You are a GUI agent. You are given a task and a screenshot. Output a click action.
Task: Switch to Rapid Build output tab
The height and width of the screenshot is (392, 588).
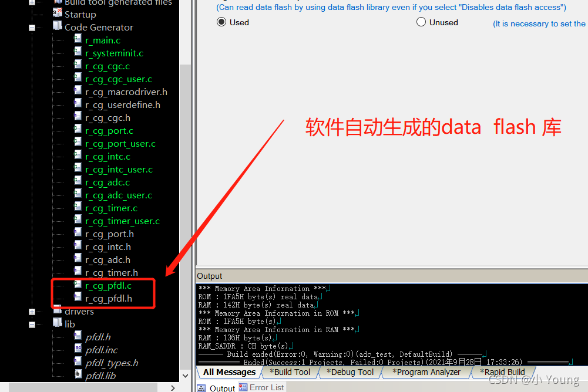click(502, 372)
